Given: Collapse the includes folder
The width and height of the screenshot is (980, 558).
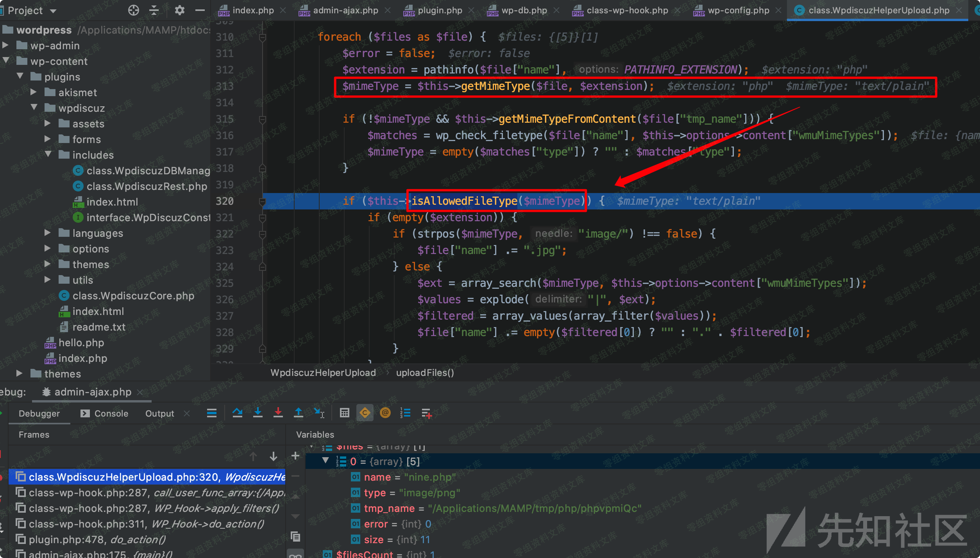Looking at the screenshot, I should [48, 154].
